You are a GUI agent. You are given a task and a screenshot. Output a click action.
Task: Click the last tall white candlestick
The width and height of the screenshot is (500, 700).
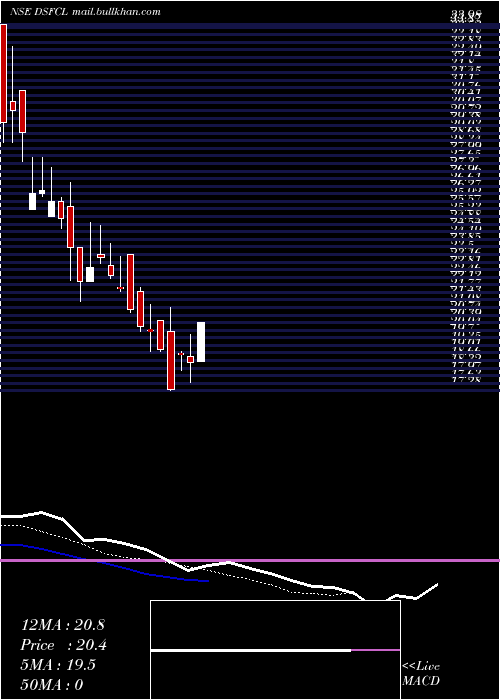click(201, 342)
